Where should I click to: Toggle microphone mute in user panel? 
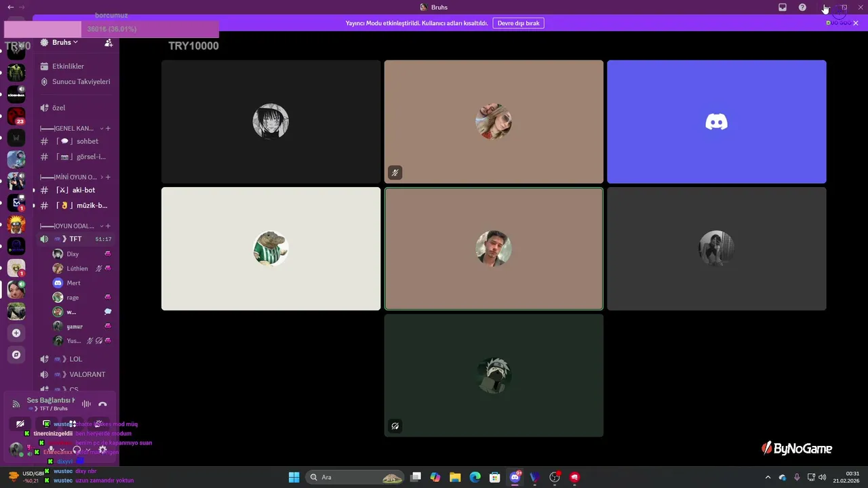click(50, 449)
